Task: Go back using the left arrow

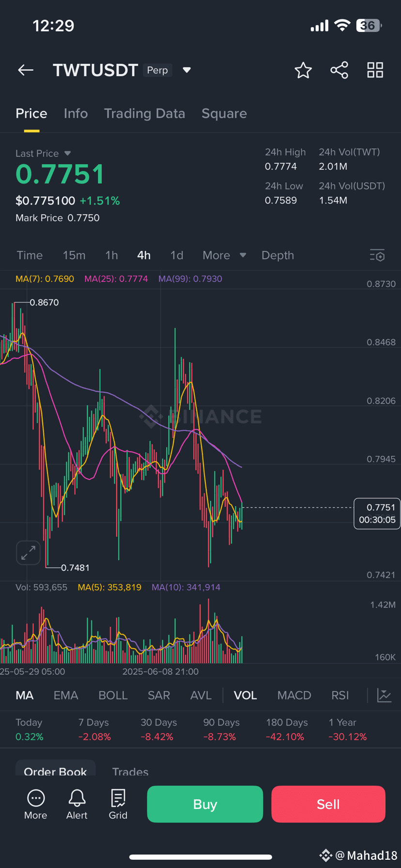Action: pyautogui.click(x=26, y=70)
